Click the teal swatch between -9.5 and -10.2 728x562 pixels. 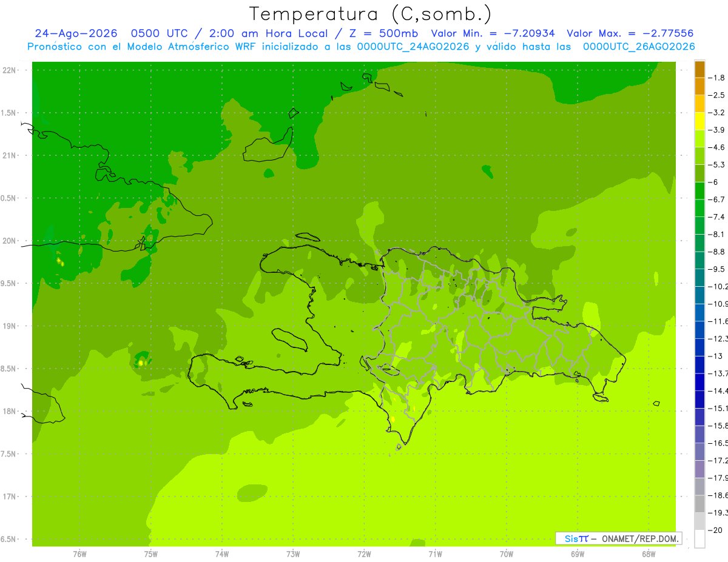pos(699,278)
